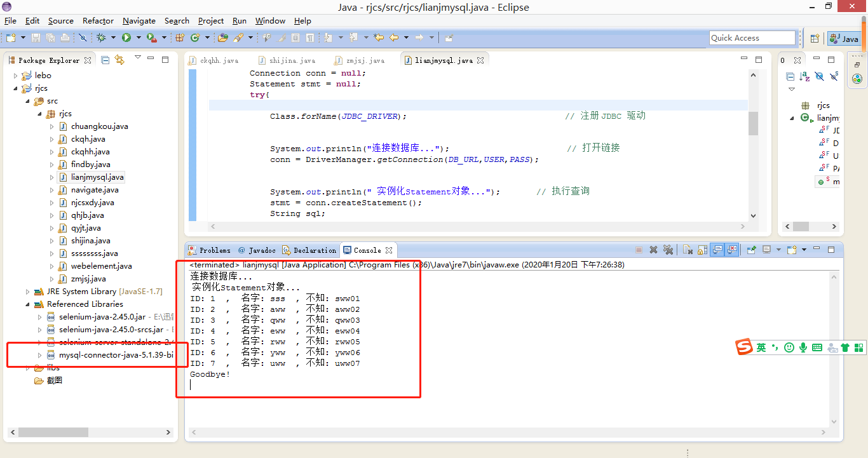Switch to the Problems tab
Screen dimensions: 868x458
pos(209,250)
